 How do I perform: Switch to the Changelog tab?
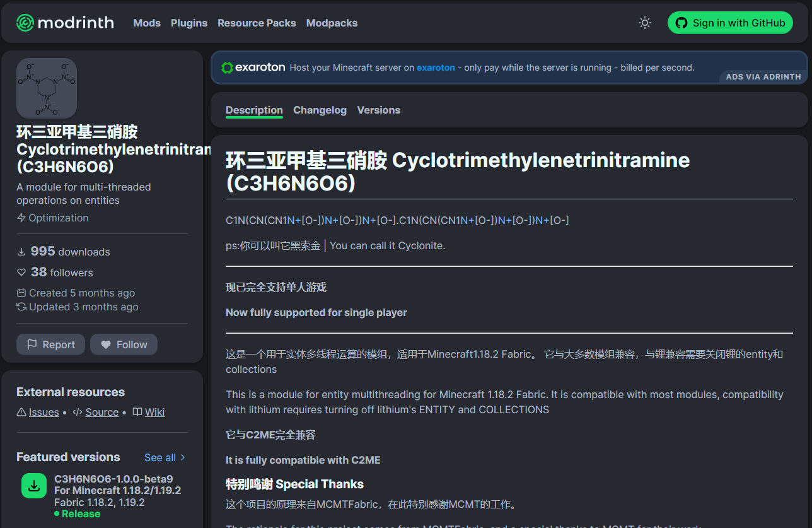click(x=320, y=110)
